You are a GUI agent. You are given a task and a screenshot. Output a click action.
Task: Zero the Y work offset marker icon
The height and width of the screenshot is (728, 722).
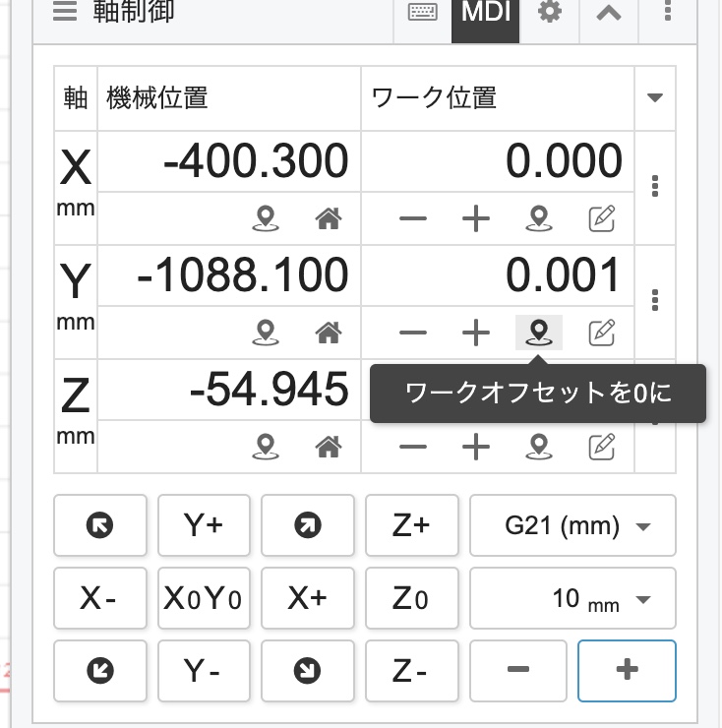pyautogui.click(x=539, y=333)
